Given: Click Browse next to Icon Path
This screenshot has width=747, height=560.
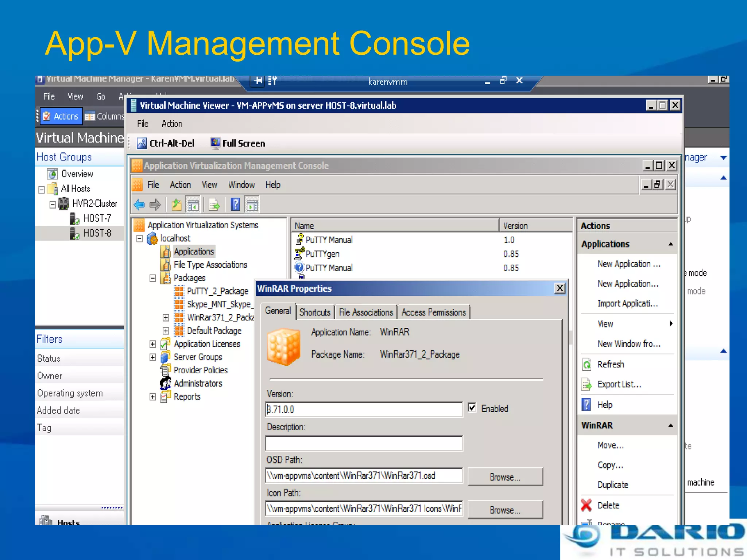Looking at the screenshot, I should click(x=505, y=510).
